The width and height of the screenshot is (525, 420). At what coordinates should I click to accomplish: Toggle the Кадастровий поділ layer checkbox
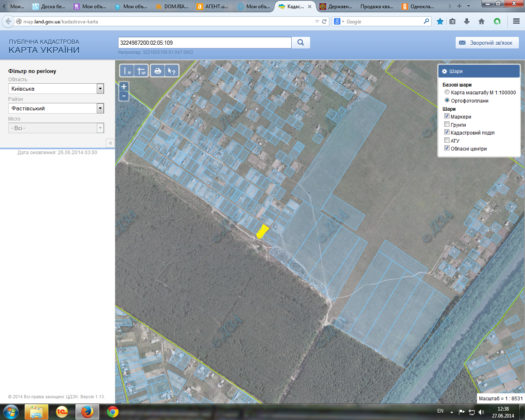click(447, 132)
